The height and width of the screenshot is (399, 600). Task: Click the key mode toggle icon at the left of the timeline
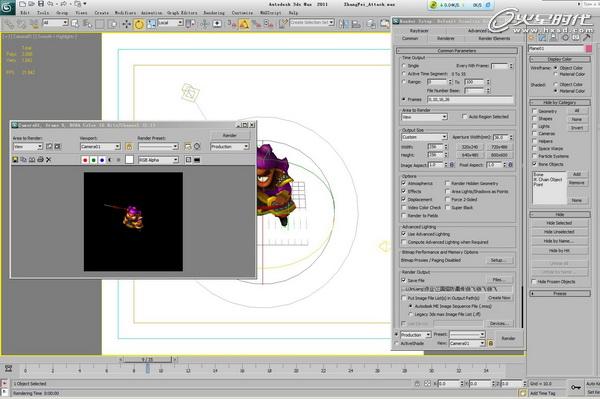coord(8,369)
